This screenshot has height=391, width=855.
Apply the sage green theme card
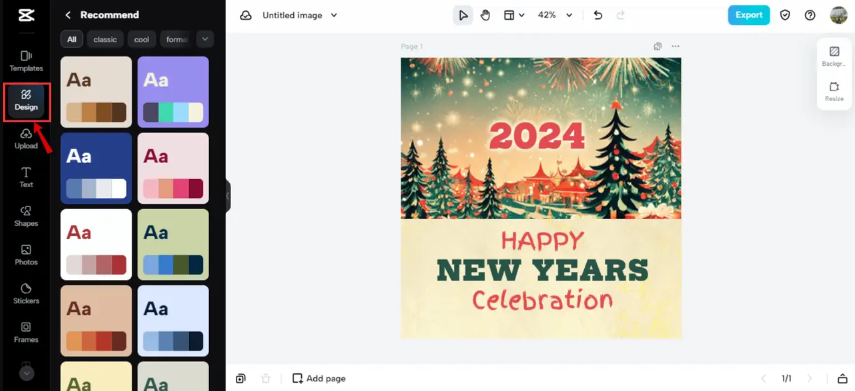[x=173, y=244]
